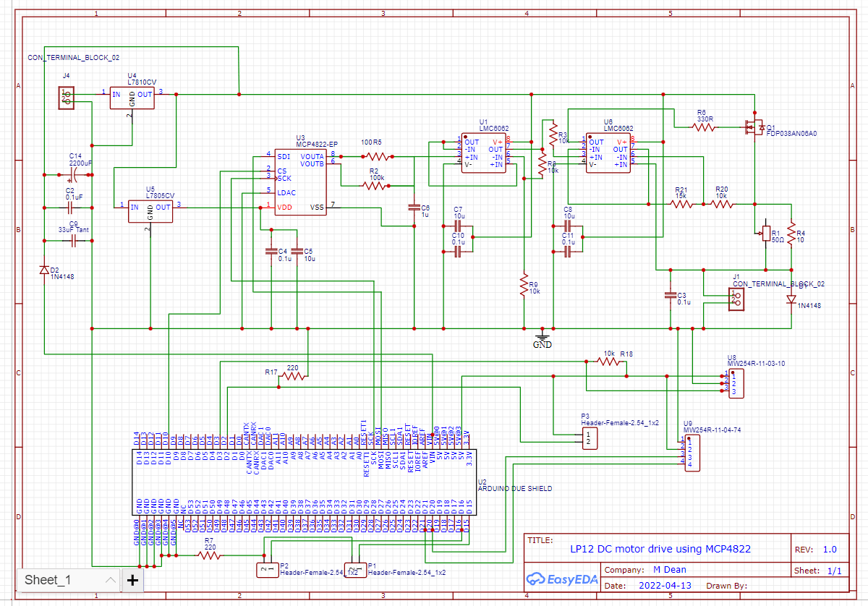Select the R5 100R resistor

point(377,155)
